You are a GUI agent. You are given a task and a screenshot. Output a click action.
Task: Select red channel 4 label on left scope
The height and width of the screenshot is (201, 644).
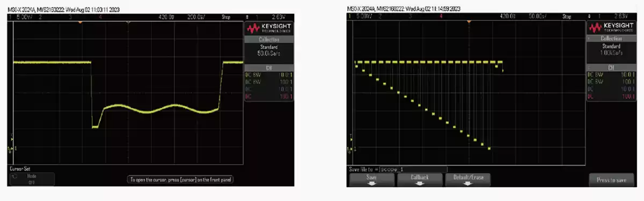tap(100, 17)
